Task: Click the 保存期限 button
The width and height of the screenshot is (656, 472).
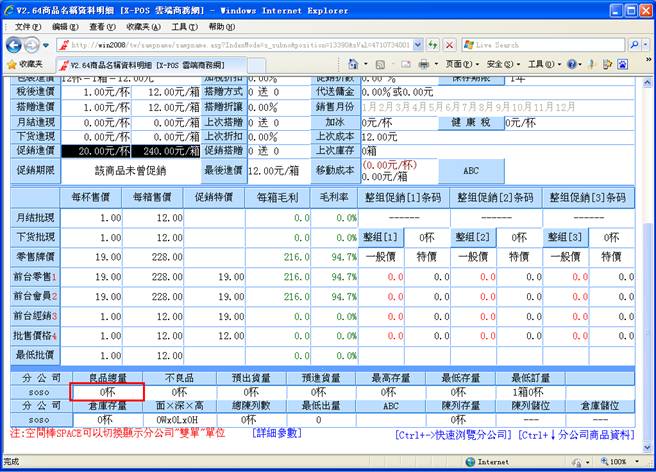Action: pyautogui.click(x=469, y=77)
